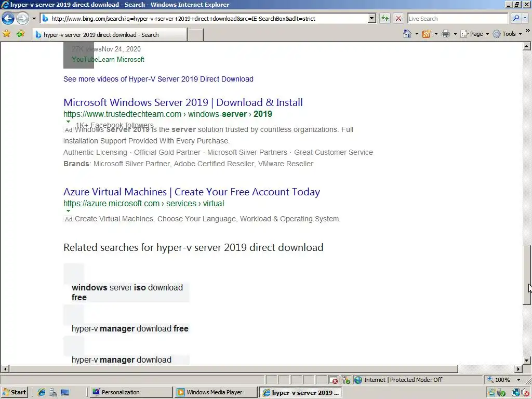
Task: Expand the Feeds dropdown arrow
Action: click(x=436, y=34)
